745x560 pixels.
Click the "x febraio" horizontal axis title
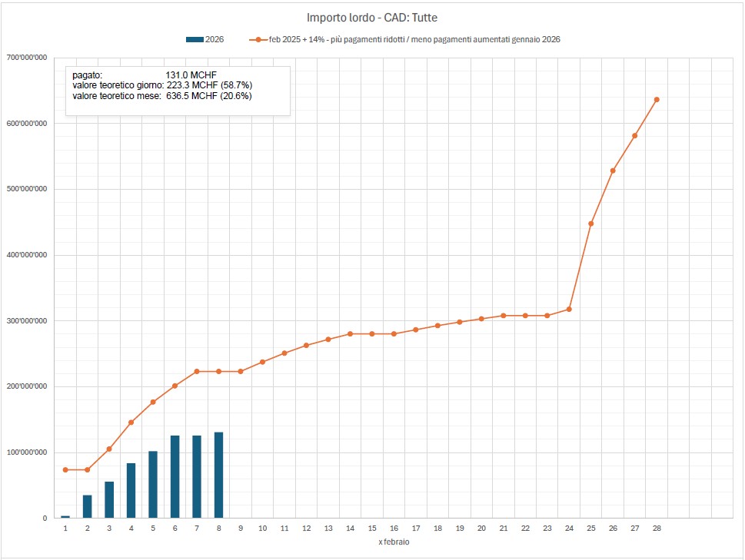point(394,542)
